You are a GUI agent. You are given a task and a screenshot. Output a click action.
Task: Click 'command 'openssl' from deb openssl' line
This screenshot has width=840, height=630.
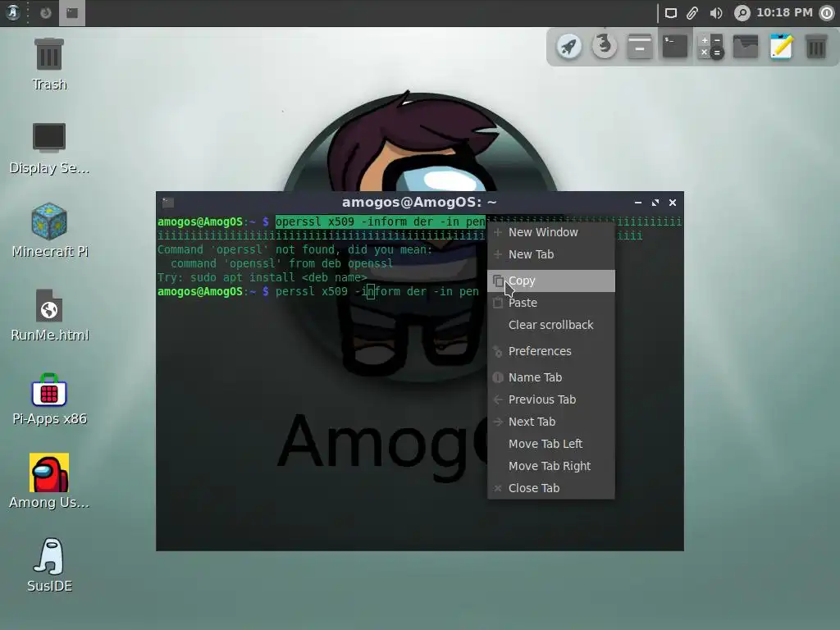(x=282, y=263)
